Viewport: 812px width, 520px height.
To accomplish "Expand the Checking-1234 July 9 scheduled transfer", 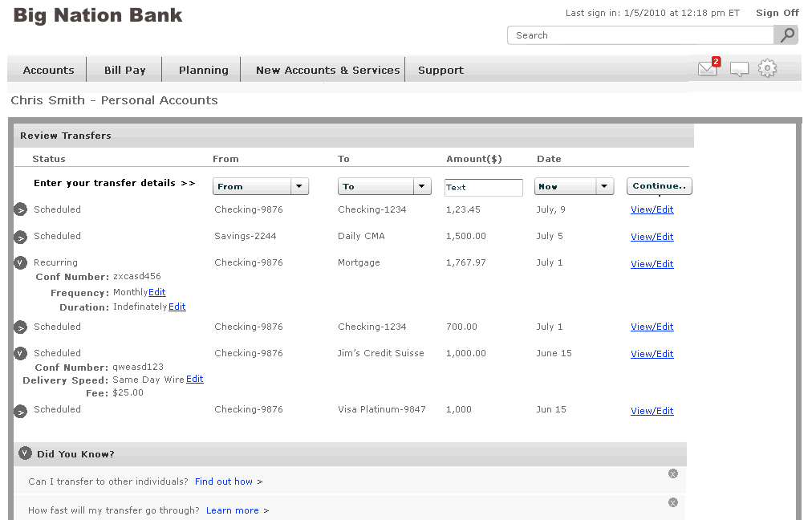I will pos(20,209).
